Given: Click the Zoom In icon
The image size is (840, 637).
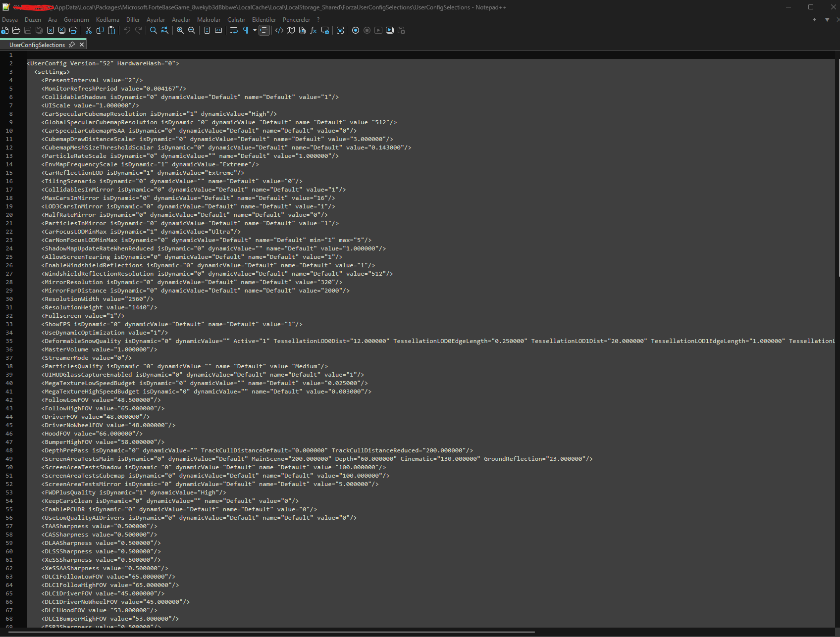Looking at the screenshot, I should (180, 30).
